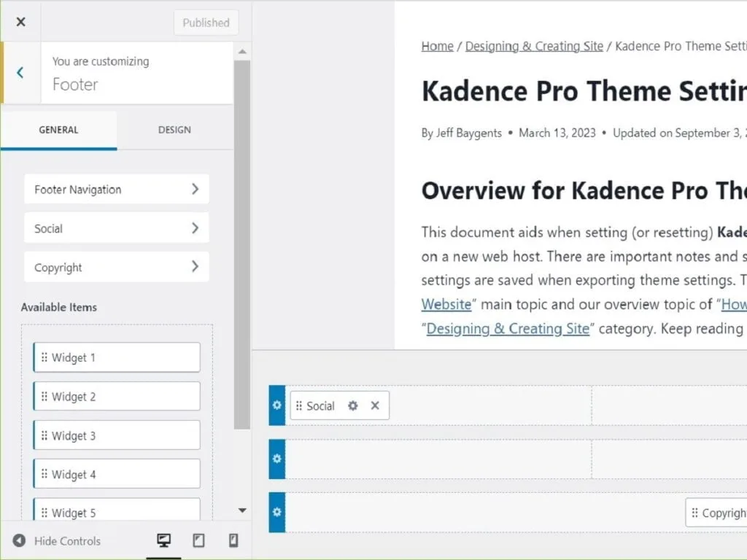This screenshot has height=560, width=747.
Task: Select the Widget 4 item
Action: [x=117, y=474]
